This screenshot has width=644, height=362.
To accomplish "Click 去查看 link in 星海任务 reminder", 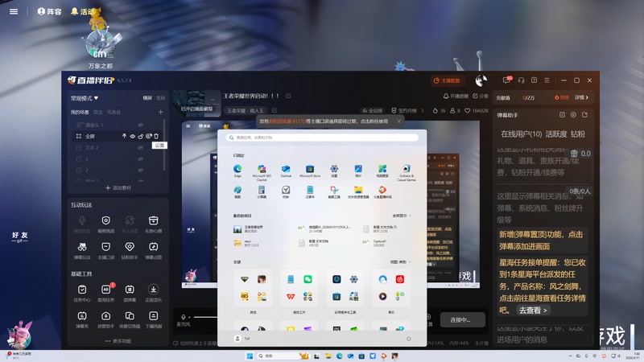I will [x=533, y=311].
